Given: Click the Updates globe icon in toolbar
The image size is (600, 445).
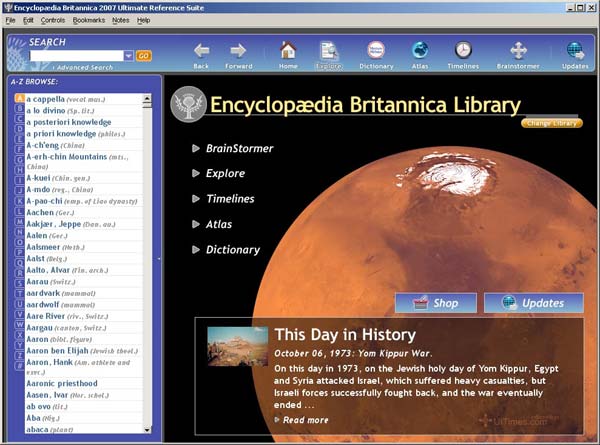Looking at the screenshot, I should [575, 51].
